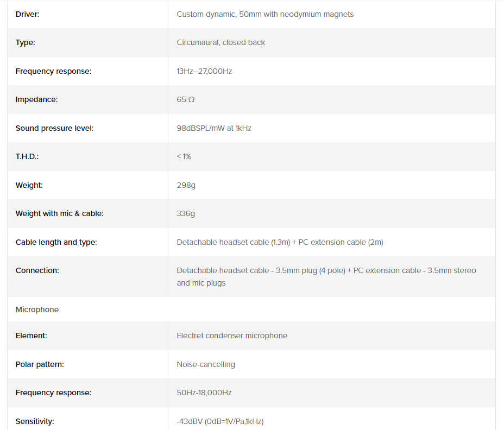Click the 298g weight value
This screenshot has height=430, width=504.
click(186, 185)
